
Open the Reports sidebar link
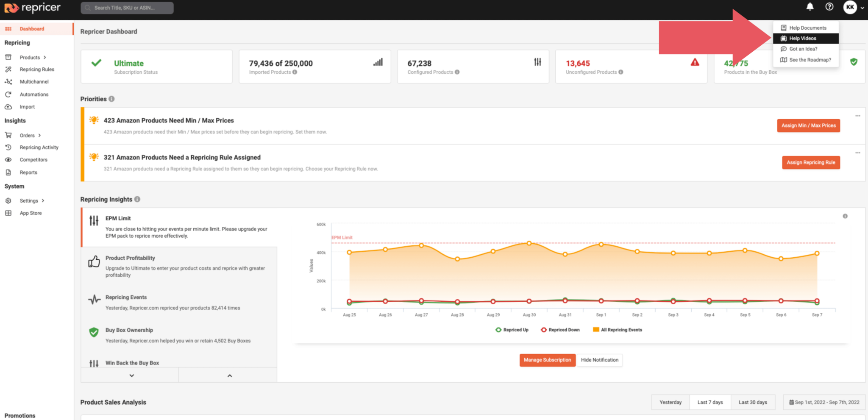[28, 172]
